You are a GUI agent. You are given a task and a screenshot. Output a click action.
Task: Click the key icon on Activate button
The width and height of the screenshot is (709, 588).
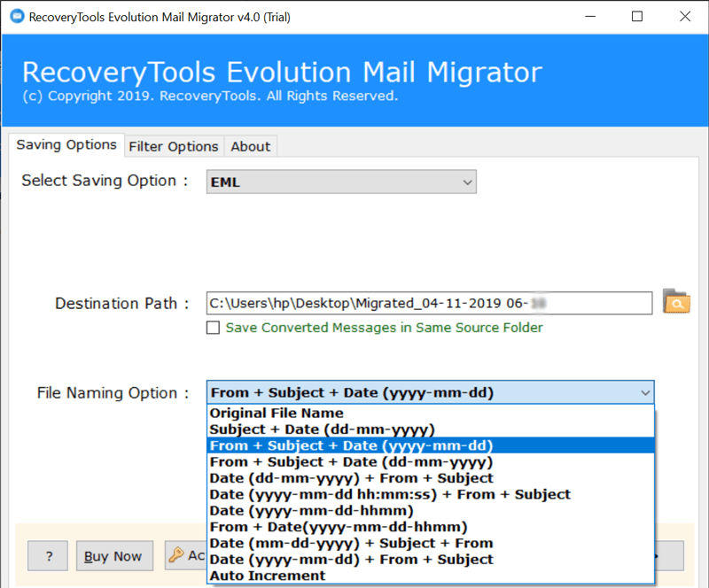[x=175, y=554]
